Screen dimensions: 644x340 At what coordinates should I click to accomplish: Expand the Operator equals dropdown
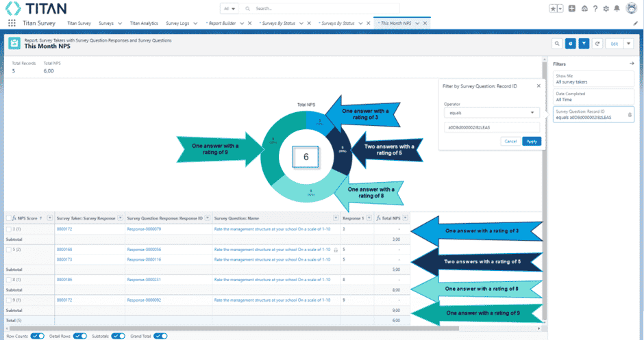(x=492, y=113)
